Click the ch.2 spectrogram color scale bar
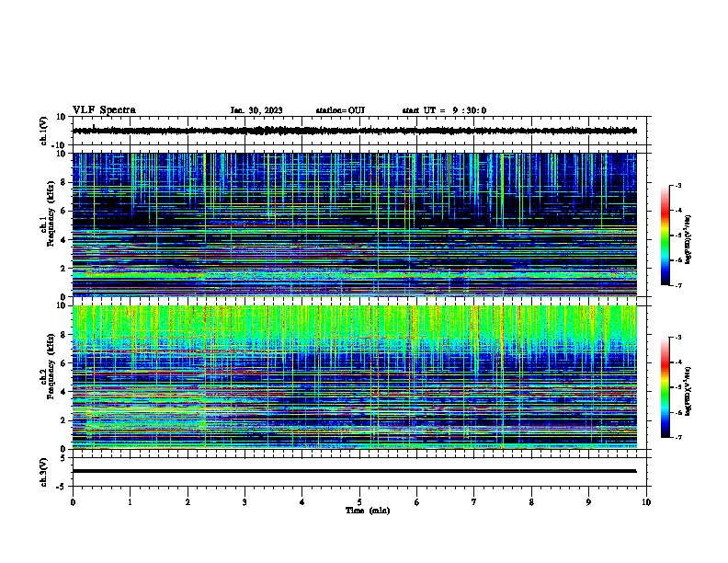 point(665,387)
